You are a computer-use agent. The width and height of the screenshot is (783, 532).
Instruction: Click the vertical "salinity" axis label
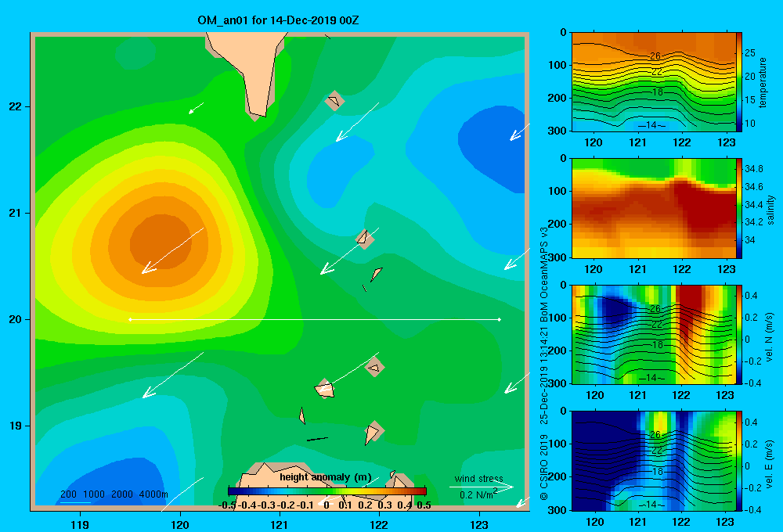pyautogui.click(x=770, y=210)
